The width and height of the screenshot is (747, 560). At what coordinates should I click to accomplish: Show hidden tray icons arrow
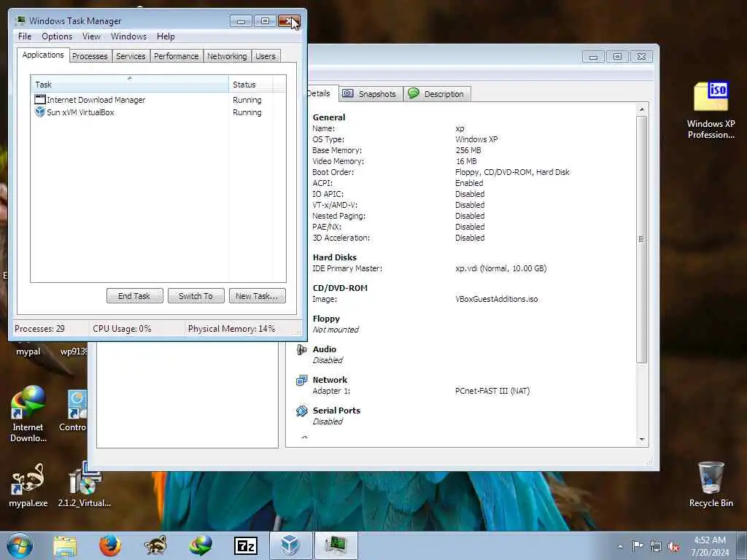(620, 546)
